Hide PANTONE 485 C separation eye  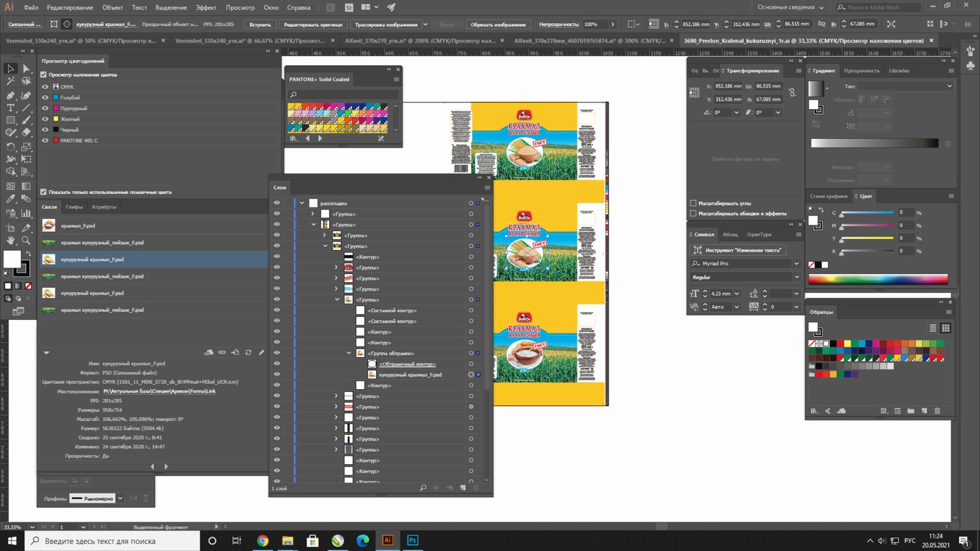45,140
